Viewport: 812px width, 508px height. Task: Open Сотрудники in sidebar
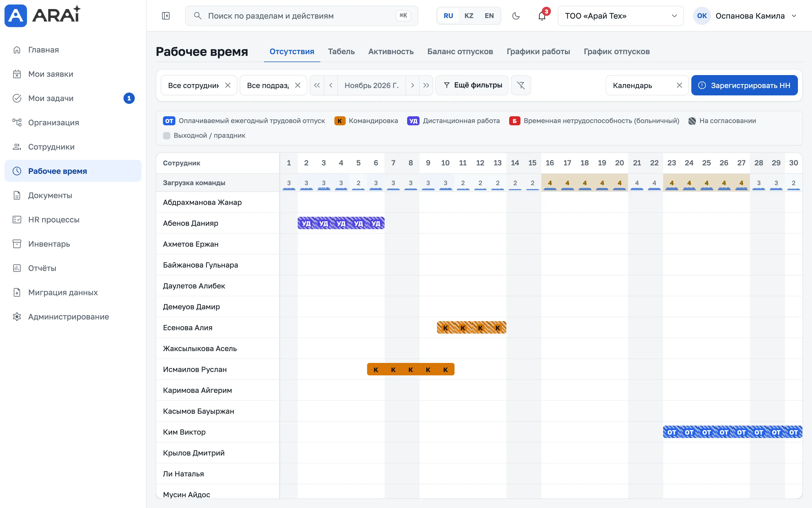(73, 147)
